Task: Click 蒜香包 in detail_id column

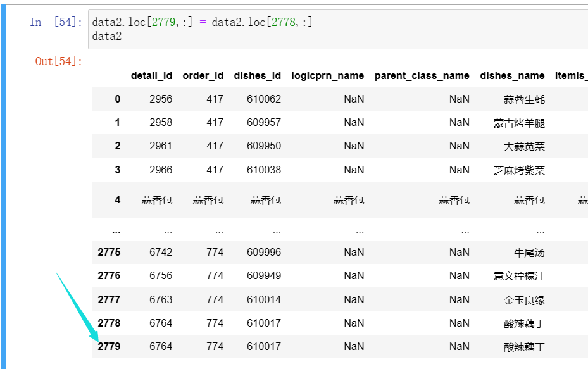Action: coord(157,200)
